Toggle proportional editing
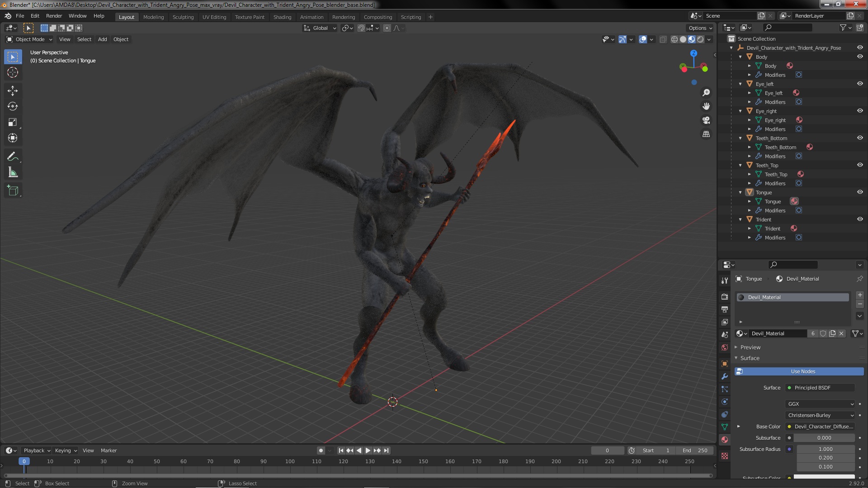This screenshot has width=868, height=488. pyautogui.click(x=387, y=28)
